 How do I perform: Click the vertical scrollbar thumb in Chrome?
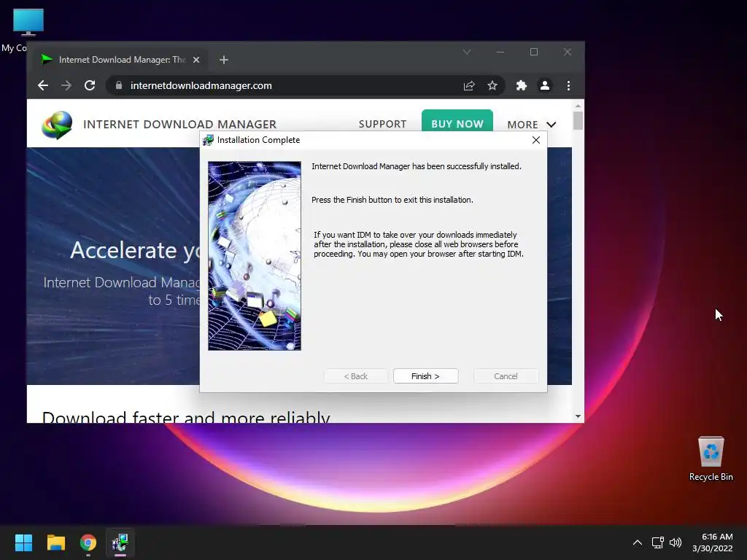[578, 120]
